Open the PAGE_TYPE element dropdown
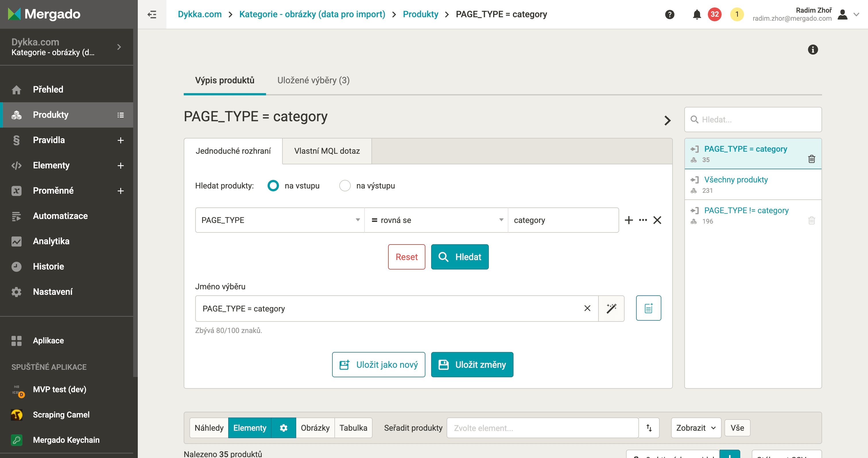The height and width of the screenshot is (458, 868). 279,220
